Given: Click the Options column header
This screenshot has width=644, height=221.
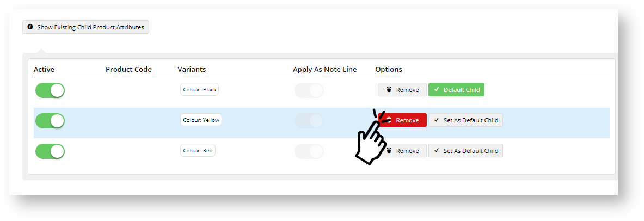Looking at the screenshot, I should pyautogui.click(x=389, y=70).
